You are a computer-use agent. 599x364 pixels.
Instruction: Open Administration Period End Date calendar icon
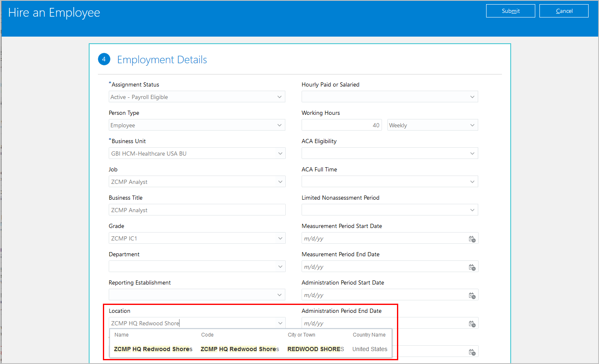472,324
